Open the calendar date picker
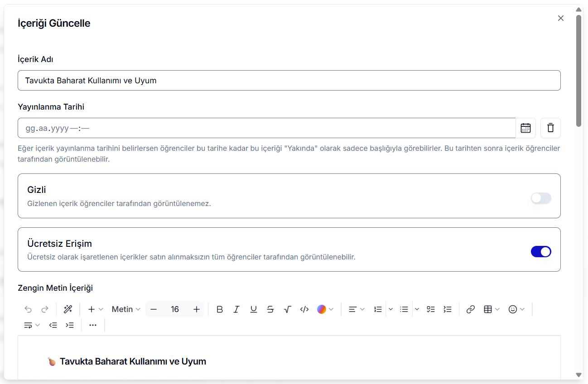This screenshot has height=384, width=588. tap(525, 128)
